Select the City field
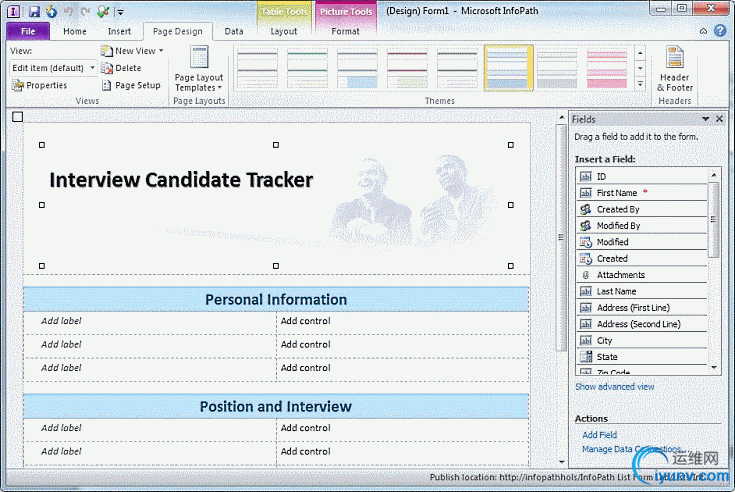 [x=641, y=340]
